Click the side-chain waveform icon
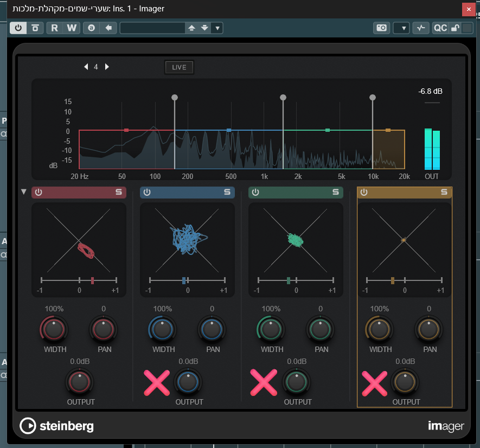480x448 pixels. (x=421, y=28)
